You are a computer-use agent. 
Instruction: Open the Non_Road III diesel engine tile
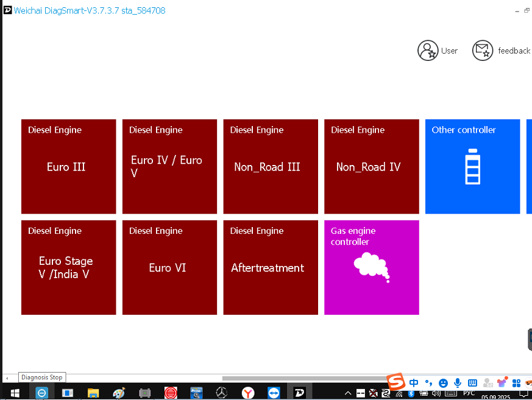(x=271, y=166)
